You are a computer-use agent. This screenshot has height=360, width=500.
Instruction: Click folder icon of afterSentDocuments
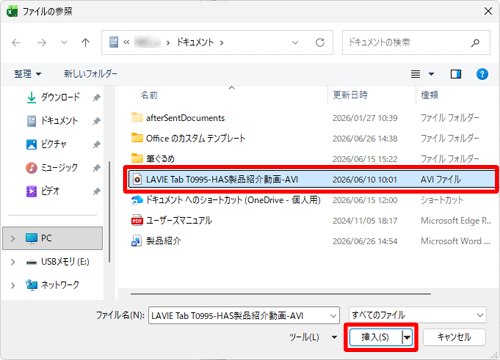pyautogui.click(x=137, y=117)
